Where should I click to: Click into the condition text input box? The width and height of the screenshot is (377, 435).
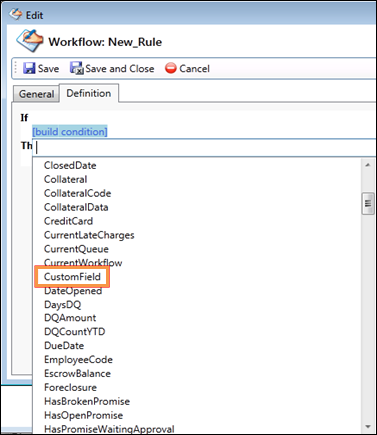pyautogui.click(x=204, y=147)
